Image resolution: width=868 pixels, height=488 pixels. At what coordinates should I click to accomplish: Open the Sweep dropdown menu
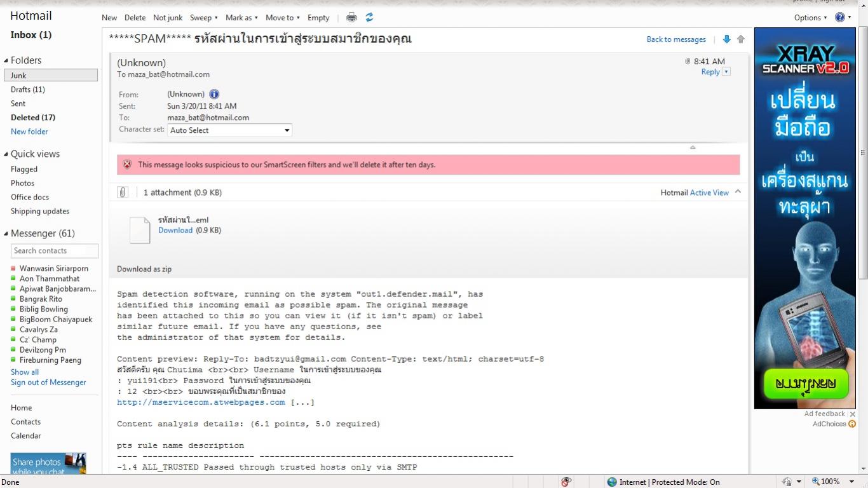click(204, 18)
